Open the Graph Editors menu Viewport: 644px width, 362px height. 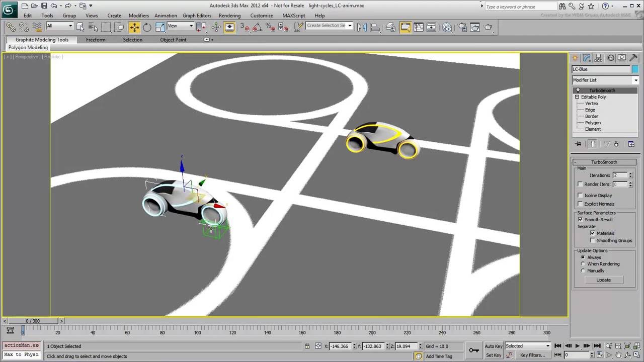point(197,16)
